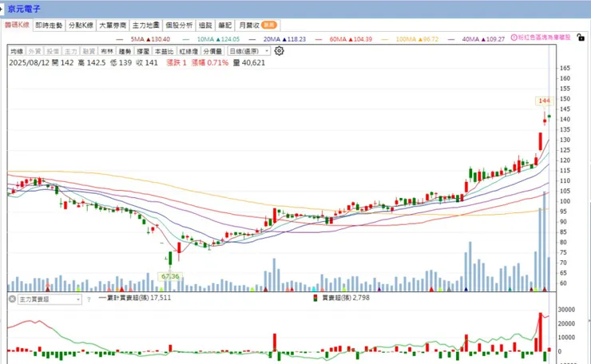The height and width of the screenshot is (364, 591).
Task: Toggle the 主力 overlay button
Action: pos(71,51)
